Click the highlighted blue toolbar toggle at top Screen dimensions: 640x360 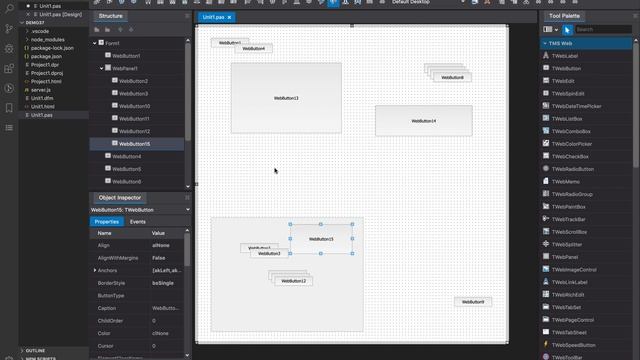333,2
